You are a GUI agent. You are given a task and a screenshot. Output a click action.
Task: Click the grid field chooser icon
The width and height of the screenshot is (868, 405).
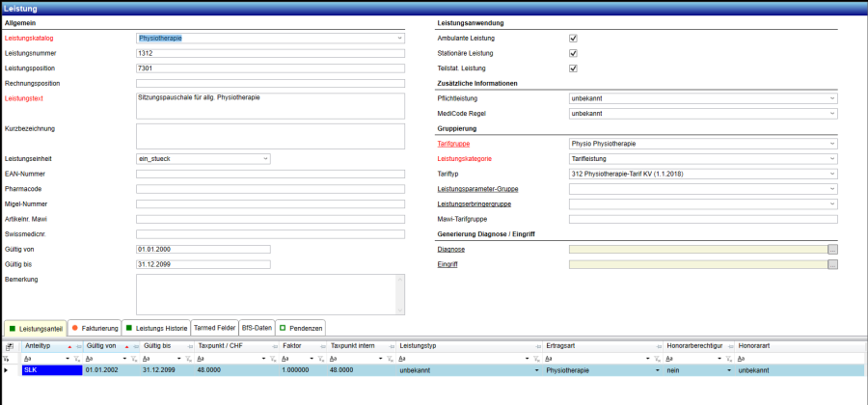pyautogui.click(x=9, y=345)
